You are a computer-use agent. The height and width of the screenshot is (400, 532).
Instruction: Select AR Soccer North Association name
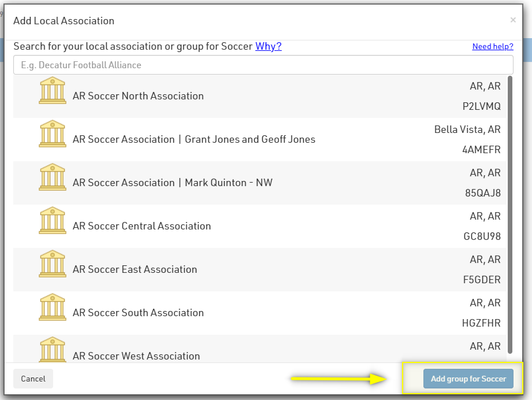tap(138, 96)
